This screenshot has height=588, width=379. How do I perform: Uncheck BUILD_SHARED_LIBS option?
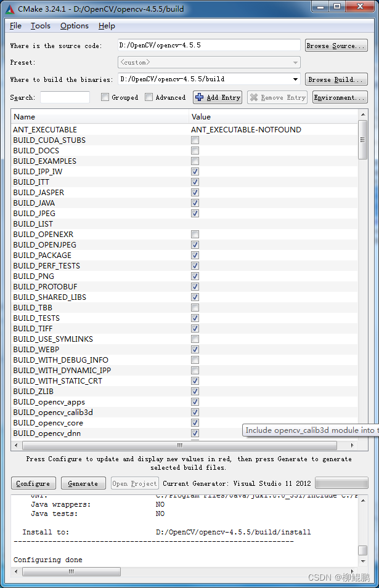[195, 297]
